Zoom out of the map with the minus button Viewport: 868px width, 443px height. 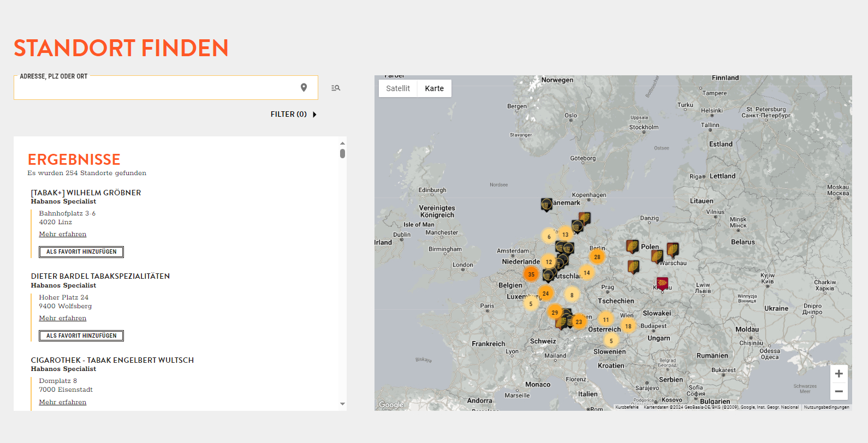coord(839,391)
